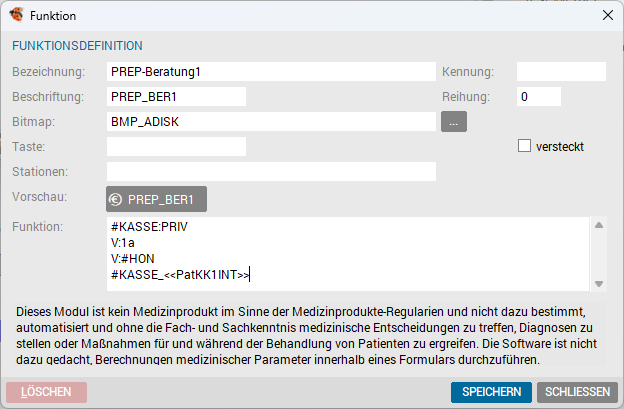
Task: Focus the Bezeichnung field with PREP-Beratung1
Action: pos(271,72)
